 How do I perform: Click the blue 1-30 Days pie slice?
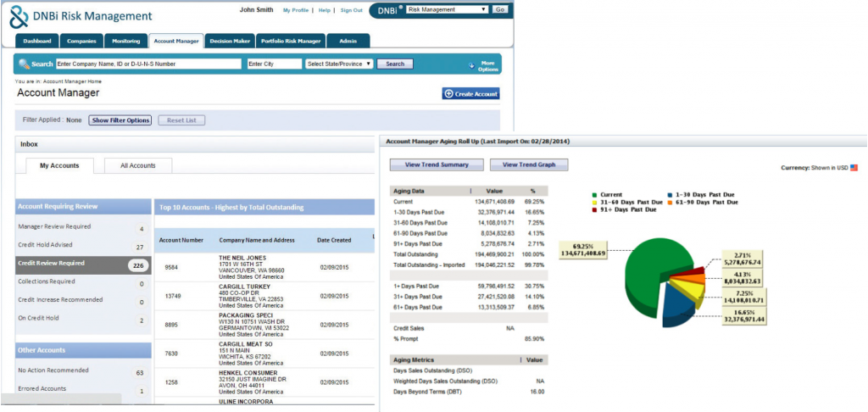[678, 308]
